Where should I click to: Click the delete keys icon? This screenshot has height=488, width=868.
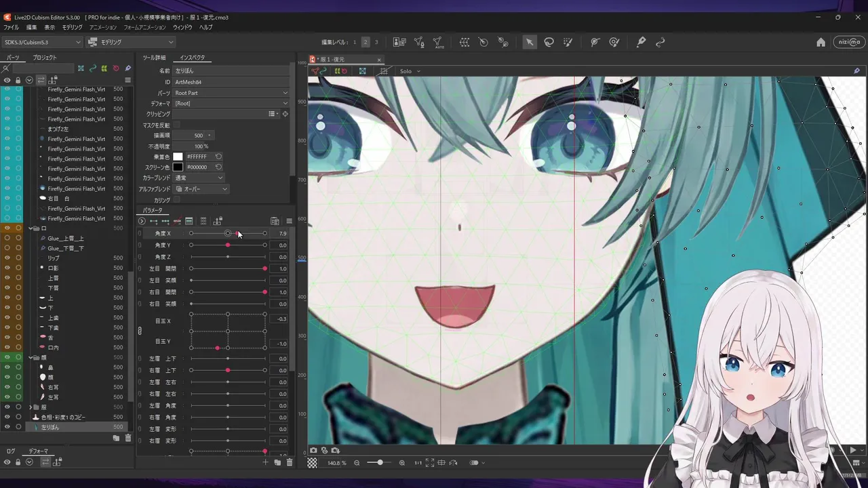click(177, 221)
